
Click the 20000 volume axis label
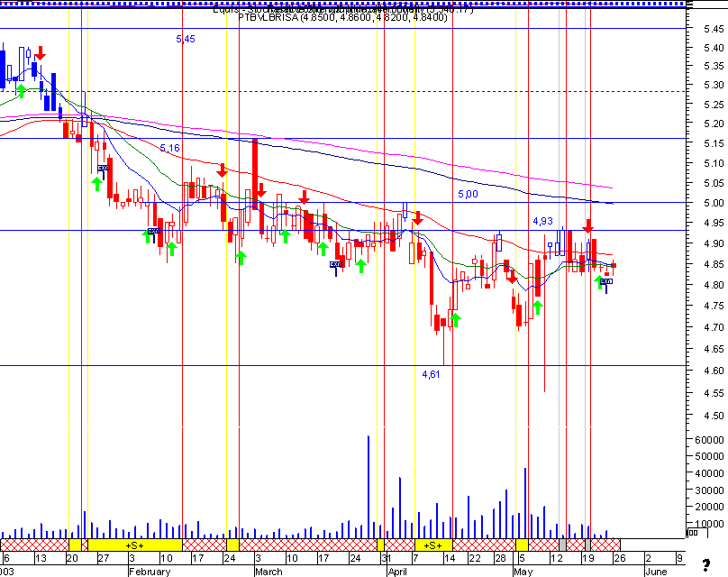[x=709, y=507]
